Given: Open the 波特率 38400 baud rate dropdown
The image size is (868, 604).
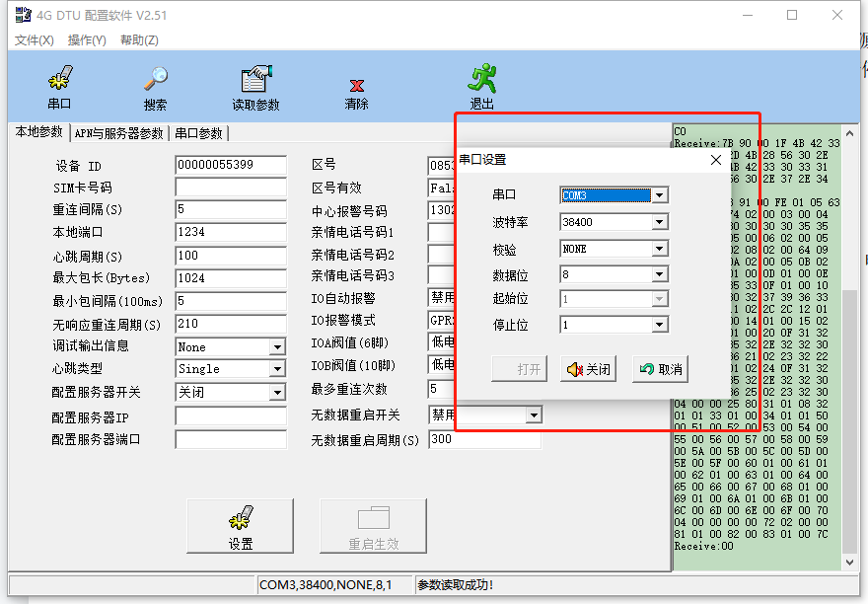Looking at the screenshot, I should 659,222.
